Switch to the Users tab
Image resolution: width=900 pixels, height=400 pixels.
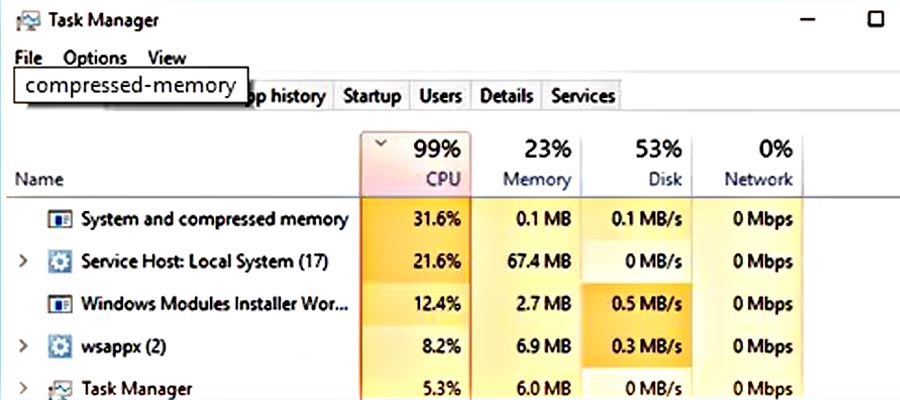pos(440,96)
